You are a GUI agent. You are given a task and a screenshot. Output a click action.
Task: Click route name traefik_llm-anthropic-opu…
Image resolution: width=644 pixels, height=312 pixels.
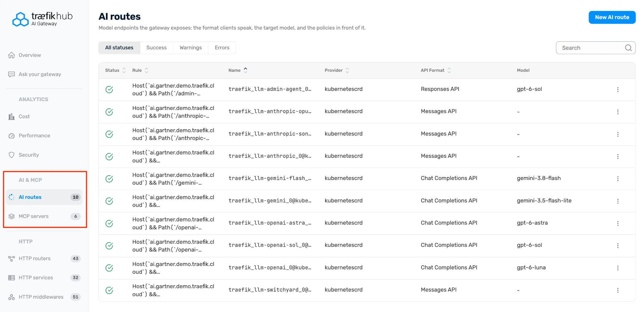(x=270, y=111)
